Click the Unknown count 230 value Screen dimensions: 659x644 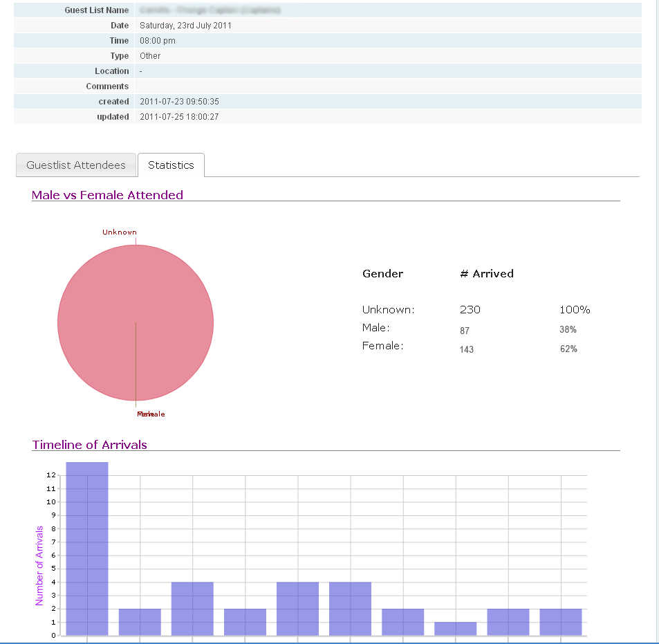(x=470, y=310)
